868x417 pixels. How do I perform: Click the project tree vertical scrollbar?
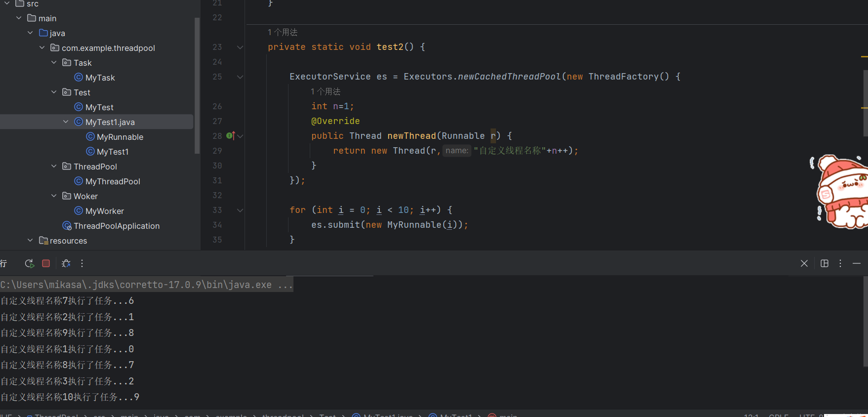coord(197,84)
